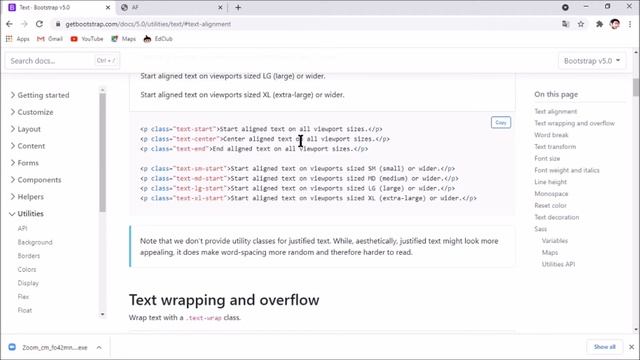The width and height of the screenshot is (640, 360).
Task: Collapse the Utilities section
Action: [x=27, y=213]
